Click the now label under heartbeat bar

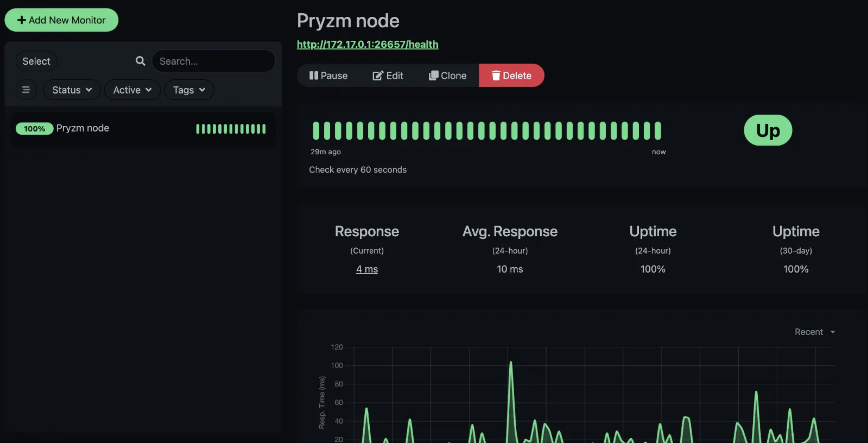659,152
